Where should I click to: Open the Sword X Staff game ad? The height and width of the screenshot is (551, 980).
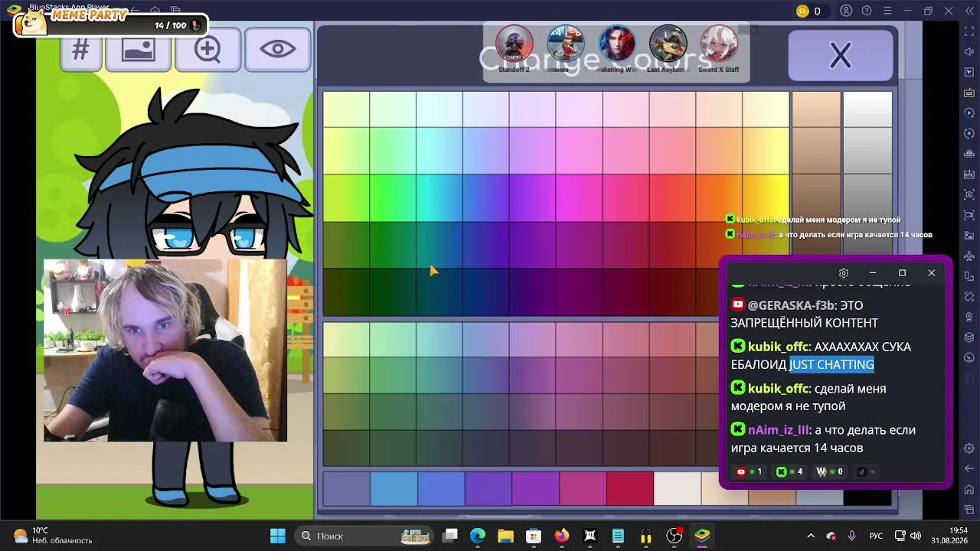tap(718, 49)
